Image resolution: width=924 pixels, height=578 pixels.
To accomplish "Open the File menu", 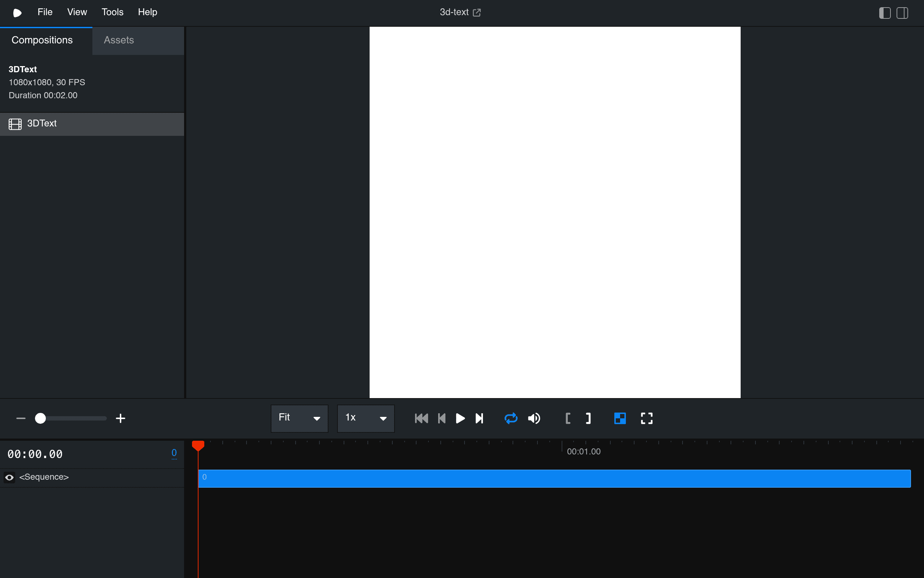I will [45, 12].
